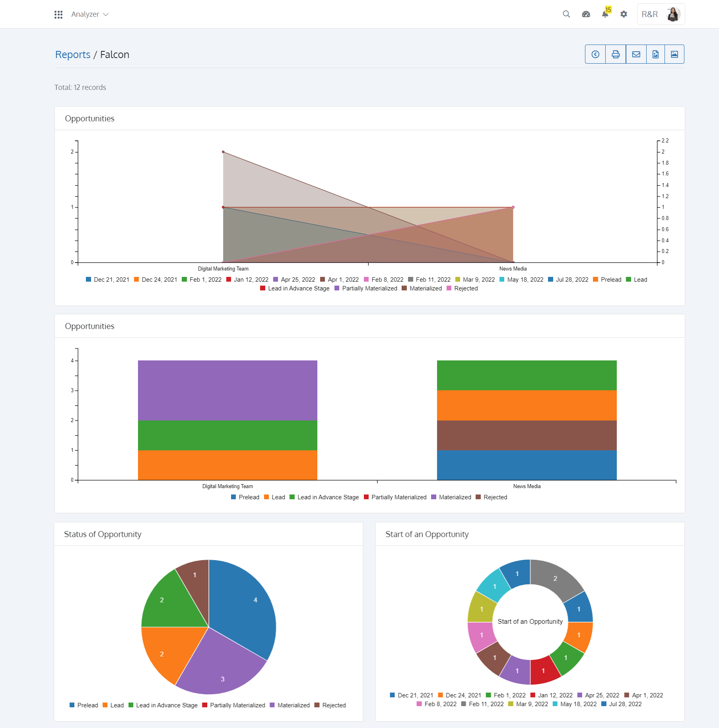Toggle Materialized in bar chart legend
This screenshot has height=728, width=719.
[x=451, y=497]
